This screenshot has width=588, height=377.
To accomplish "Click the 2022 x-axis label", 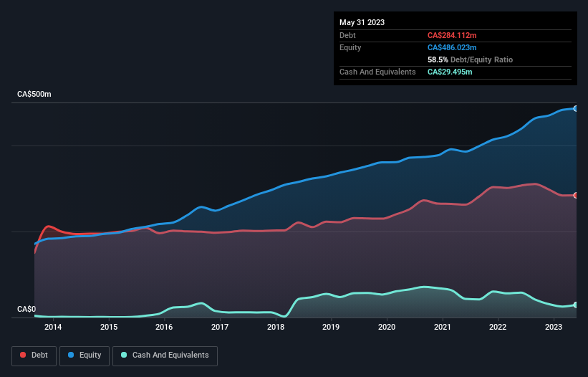I will (498, 327).
